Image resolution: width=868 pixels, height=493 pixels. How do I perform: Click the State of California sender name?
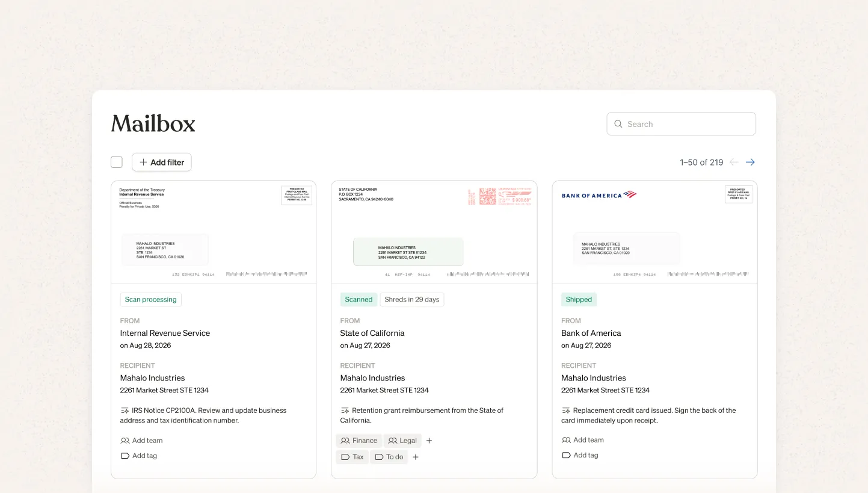click(x=372, y=333)
